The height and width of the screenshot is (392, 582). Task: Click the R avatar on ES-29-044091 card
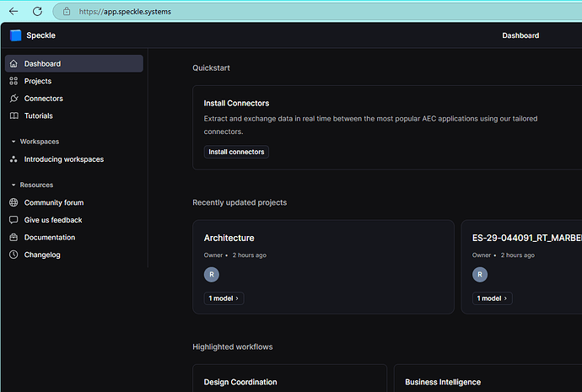coord(480,275)
